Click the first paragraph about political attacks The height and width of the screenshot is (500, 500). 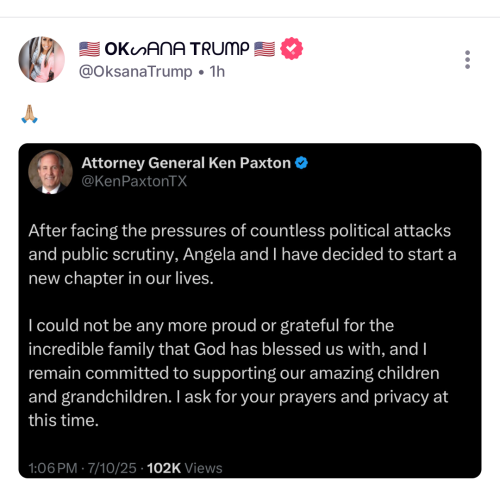click(242, 255)
